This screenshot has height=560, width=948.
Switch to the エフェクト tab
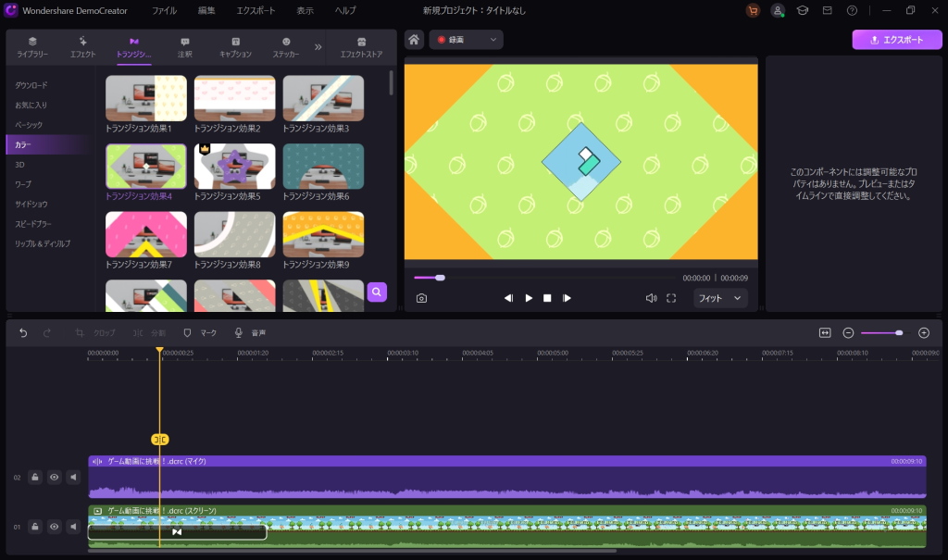tap(83, 46)
